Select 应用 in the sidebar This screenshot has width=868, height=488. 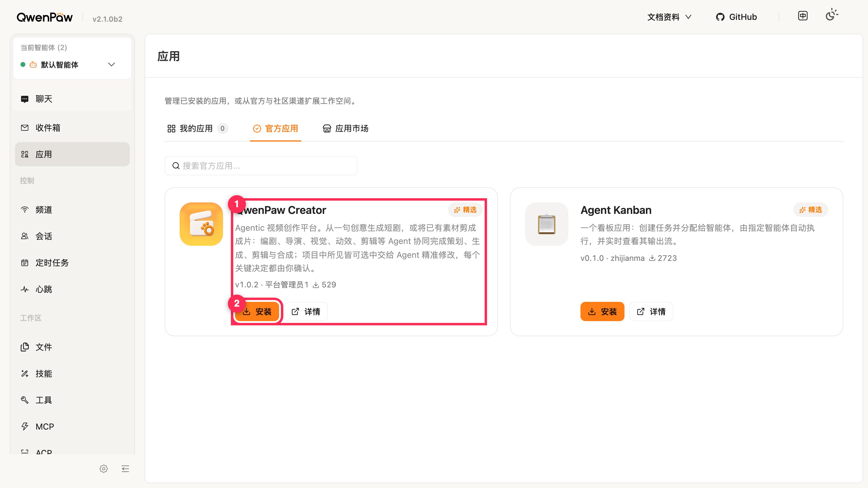[72, 154]
